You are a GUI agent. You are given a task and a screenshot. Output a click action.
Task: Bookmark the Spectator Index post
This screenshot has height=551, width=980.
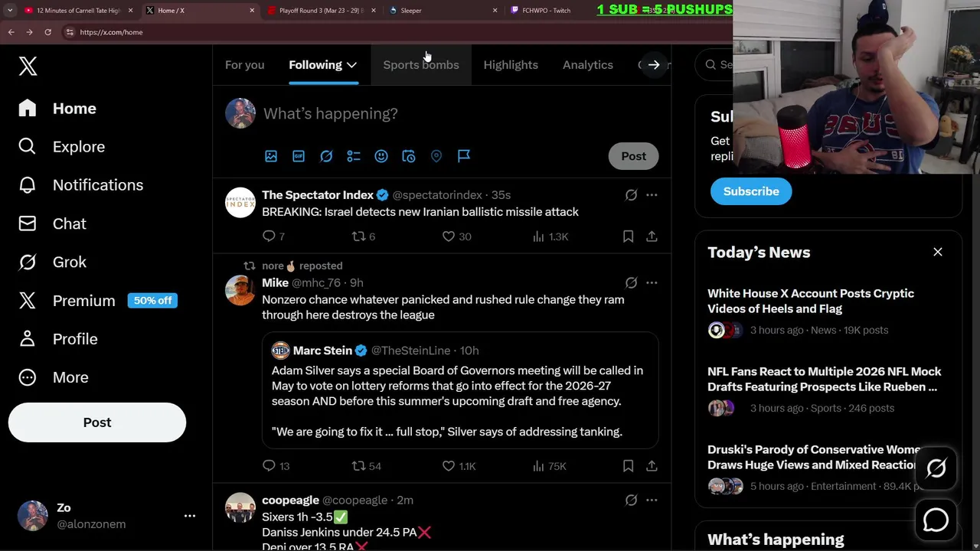pyautogui.click(x=628, y=236)
